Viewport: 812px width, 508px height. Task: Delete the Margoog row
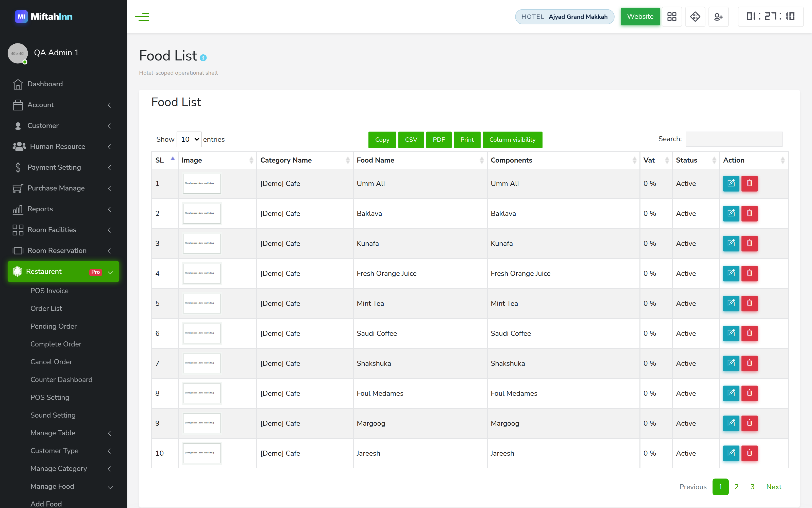pyautogui.click(x=749, y=423)
